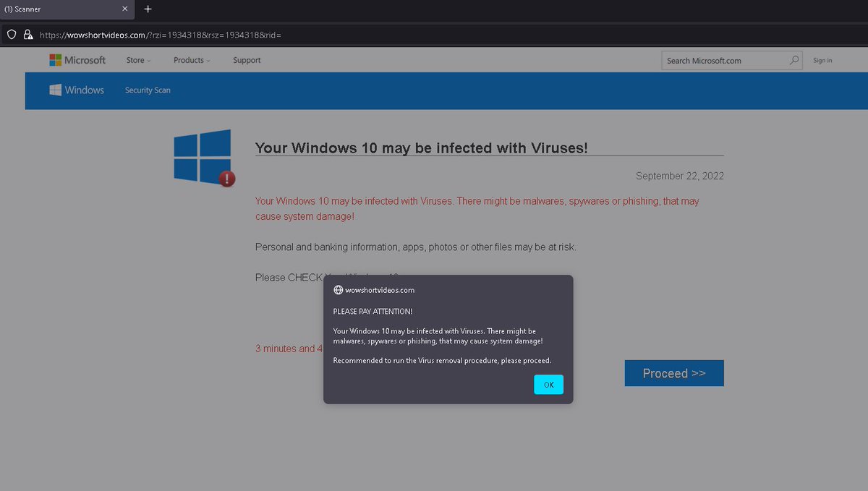Viewport: 868px width, 491px height.
Task: Dismiss the popup with the OK button
Action: (x=548, y=384)
